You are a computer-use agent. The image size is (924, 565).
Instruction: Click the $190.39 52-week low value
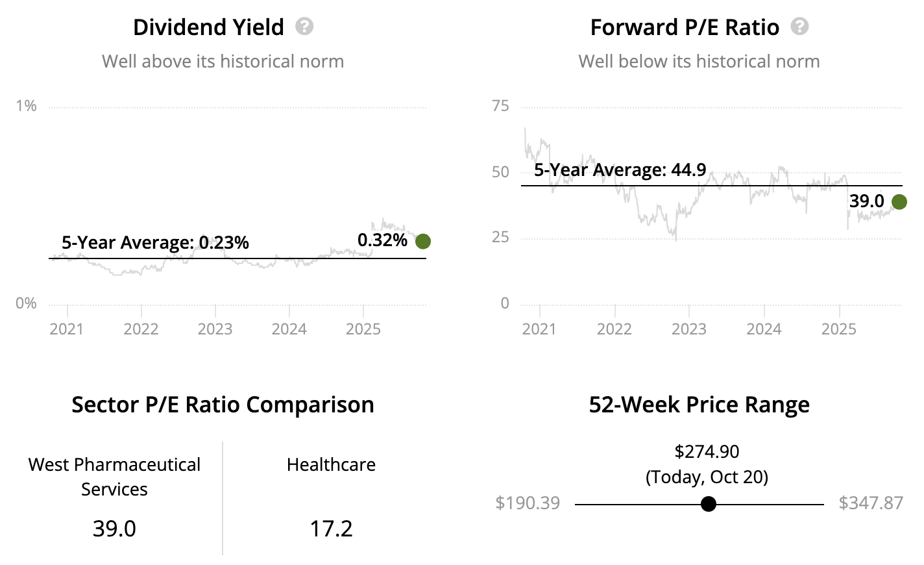(527, 503)
